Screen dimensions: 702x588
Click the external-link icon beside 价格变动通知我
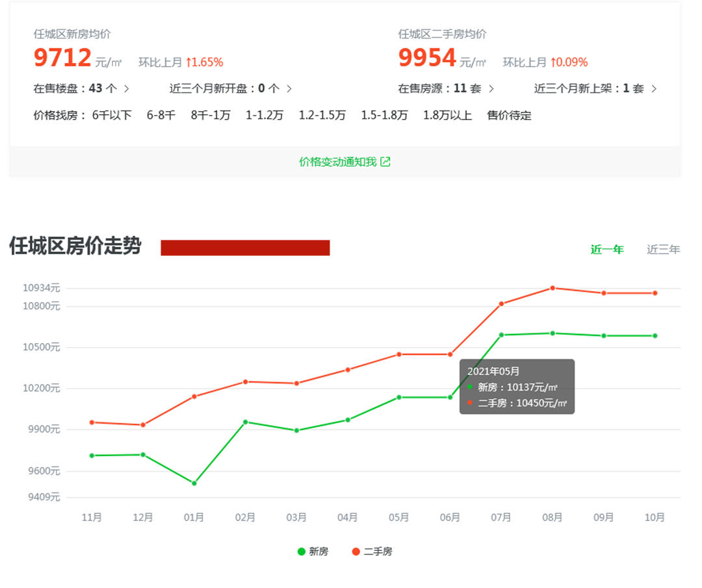tap(385, 162)
